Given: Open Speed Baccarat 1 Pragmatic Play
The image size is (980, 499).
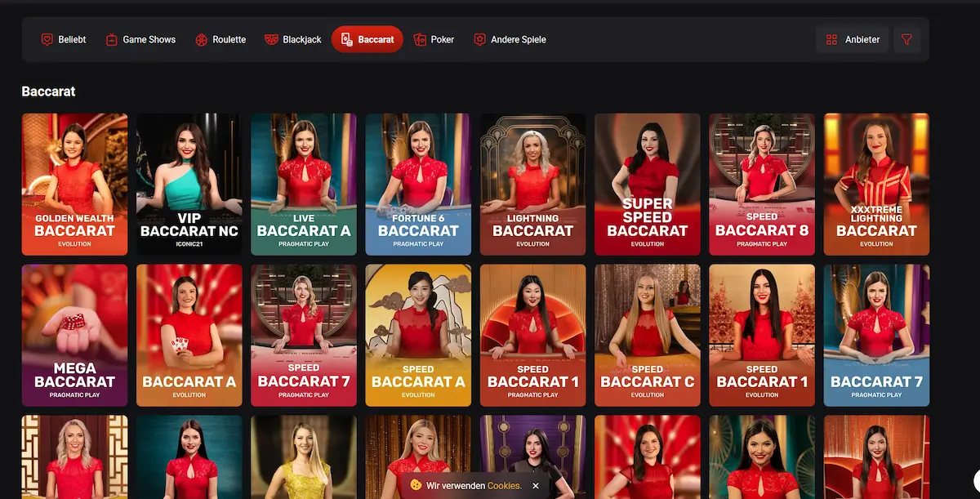Looking at the screenshot, I should click(x=532, y=335).
